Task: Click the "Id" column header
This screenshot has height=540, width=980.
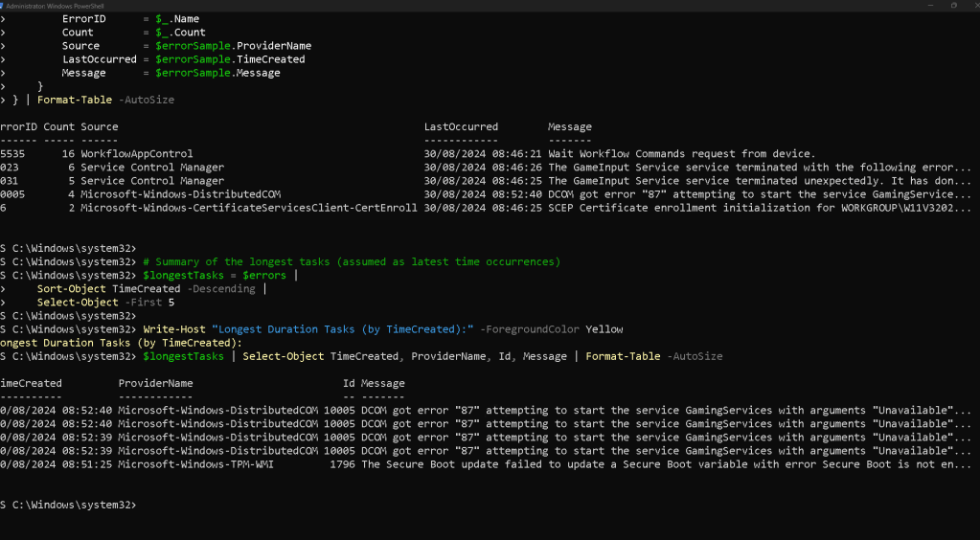Action: point(349,383)
